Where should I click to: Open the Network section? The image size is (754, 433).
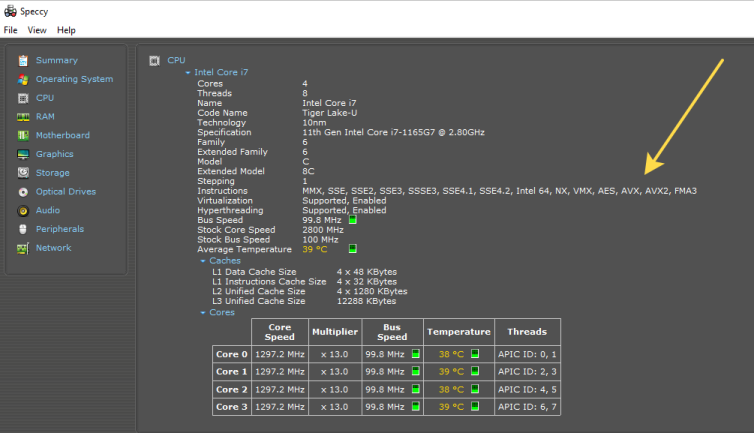coord(54,248)
